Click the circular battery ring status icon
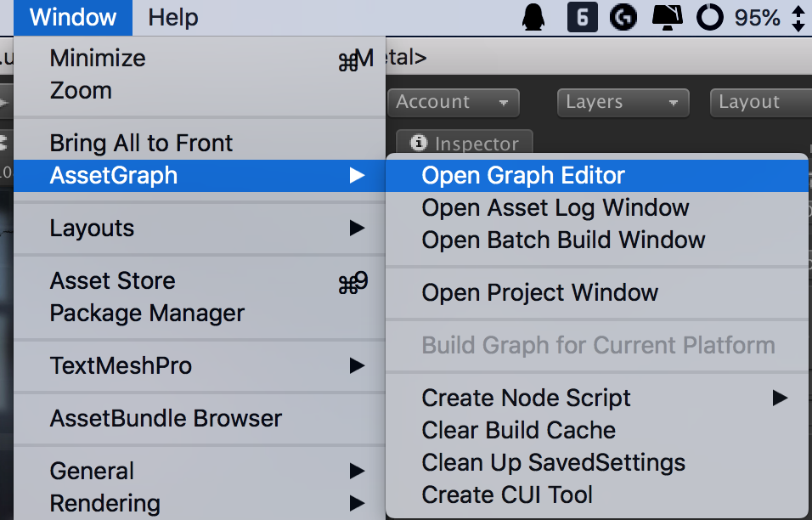The height and width of the screenshot is (520, 812). point(709,17)
